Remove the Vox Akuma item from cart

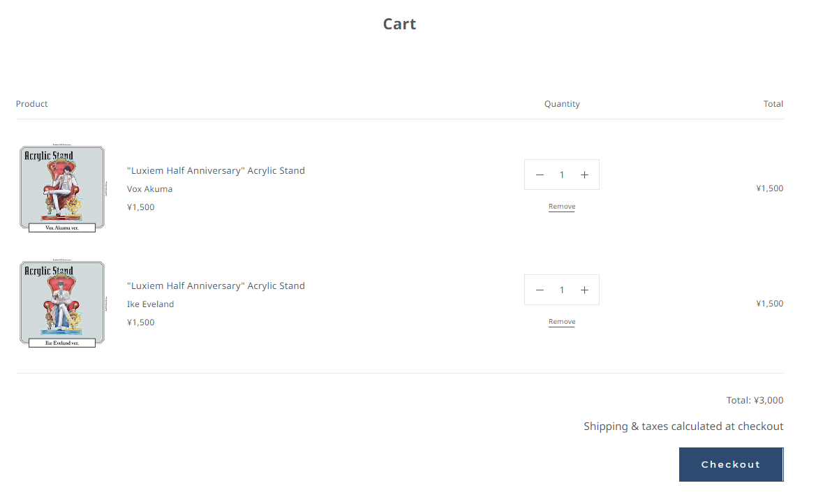562,207
